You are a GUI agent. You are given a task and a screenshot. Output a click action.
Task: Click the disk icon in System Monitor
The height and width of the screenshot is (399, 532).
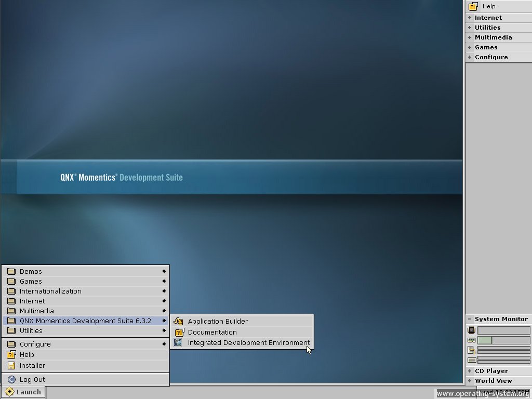(x=472, y=360)
